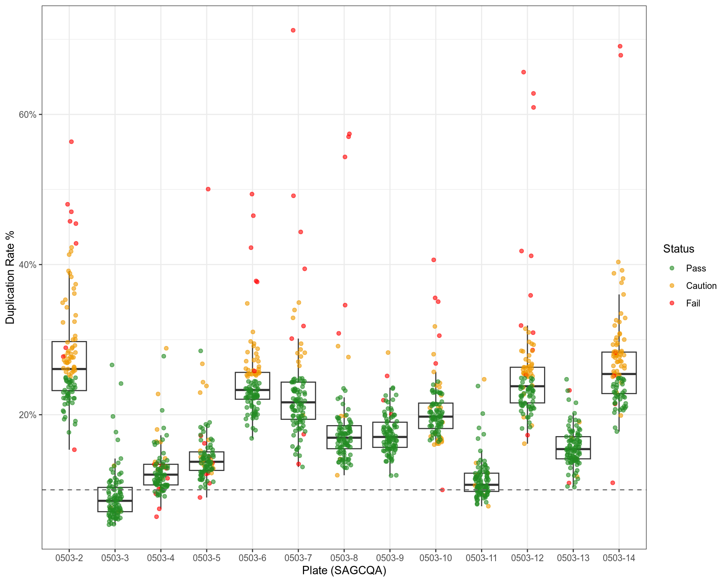Click the Duplication Rate % axis title
Image resolution: width=728 pixels, height=582 pixels.
click(x=10, y=277)
